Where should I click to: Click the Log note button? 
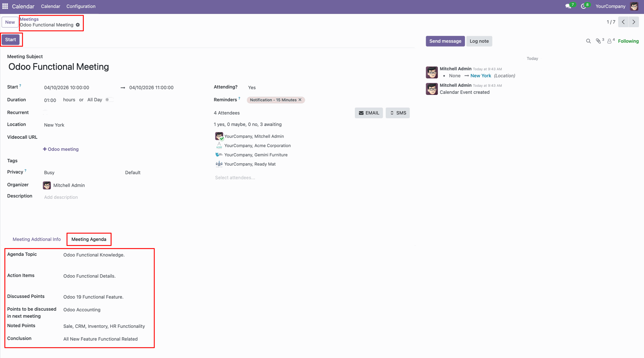coord(479,41)
